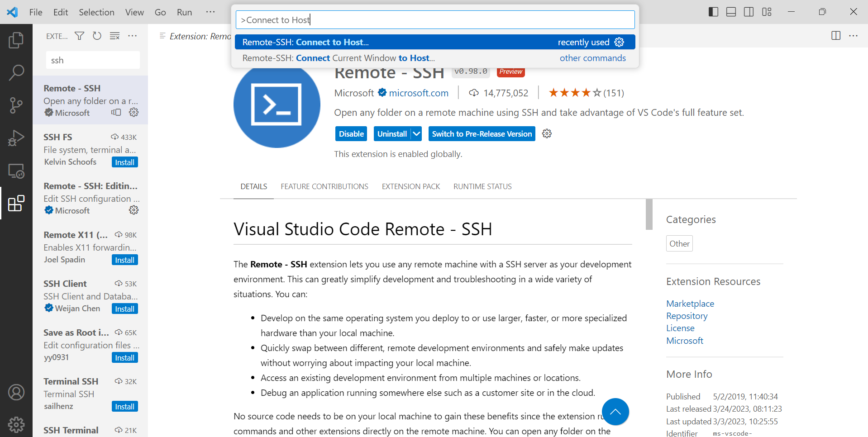Open manage gear for Remote - SSH: Editing item
This screenshot has width=868, height=437.
coord(134,210)
